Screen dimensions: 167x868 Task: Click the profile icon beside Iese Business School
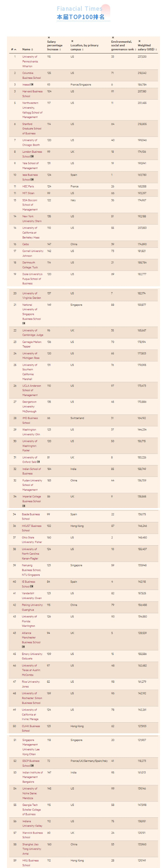(32, 180)
